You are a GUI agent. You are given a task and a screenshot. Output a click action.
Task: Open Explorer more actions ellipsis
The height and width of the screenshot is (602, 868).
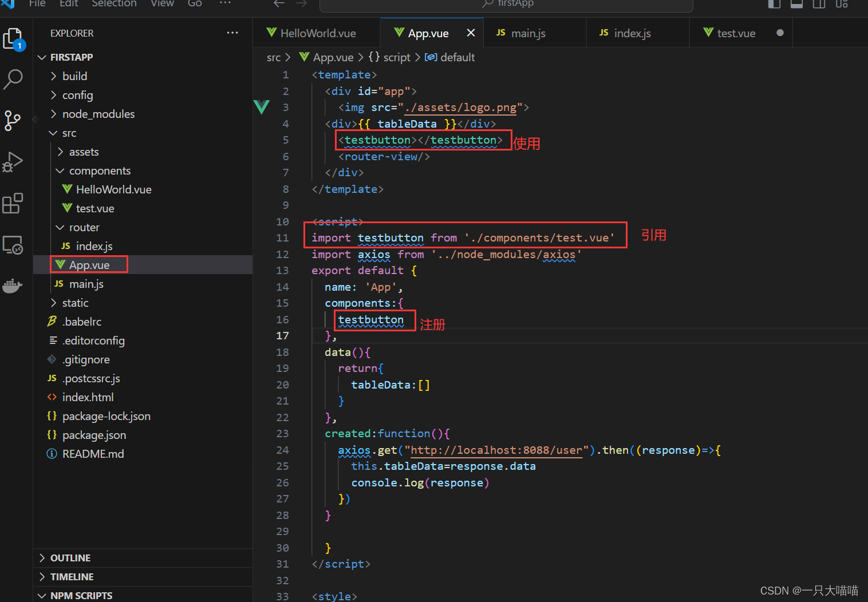click(232, 33)
